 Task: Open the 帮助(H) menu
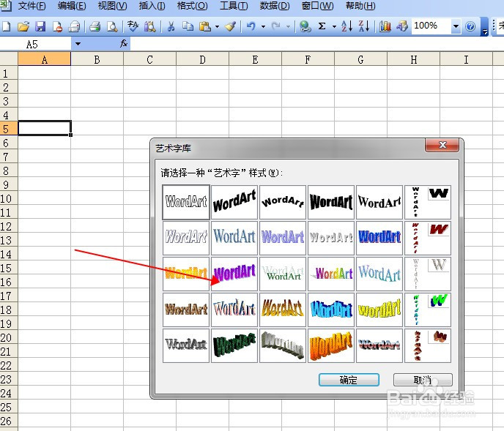[360, 6]
